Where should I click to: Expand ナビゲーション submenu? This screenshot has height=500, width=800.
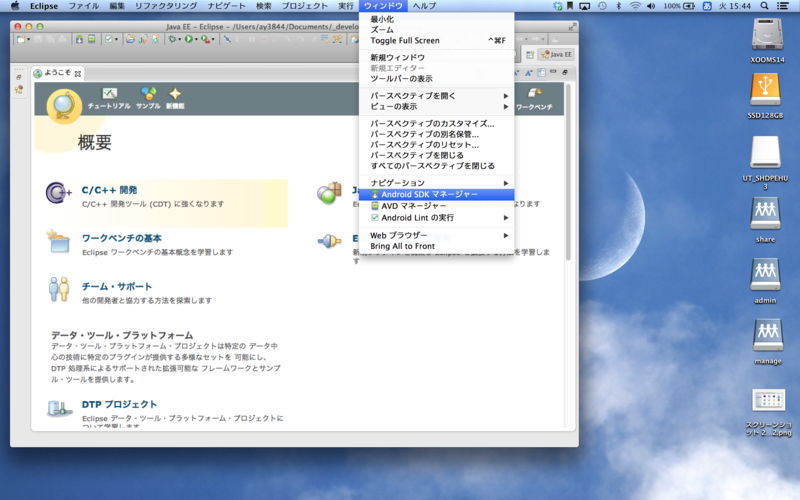tap(436, 183)
